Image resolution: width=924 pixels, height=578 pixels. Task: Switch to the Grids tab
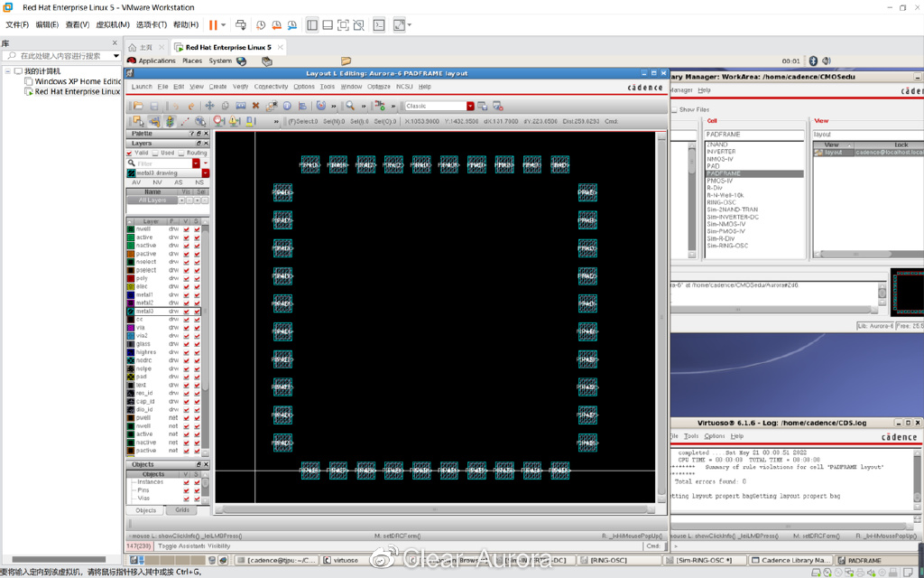tap(182, 510)
